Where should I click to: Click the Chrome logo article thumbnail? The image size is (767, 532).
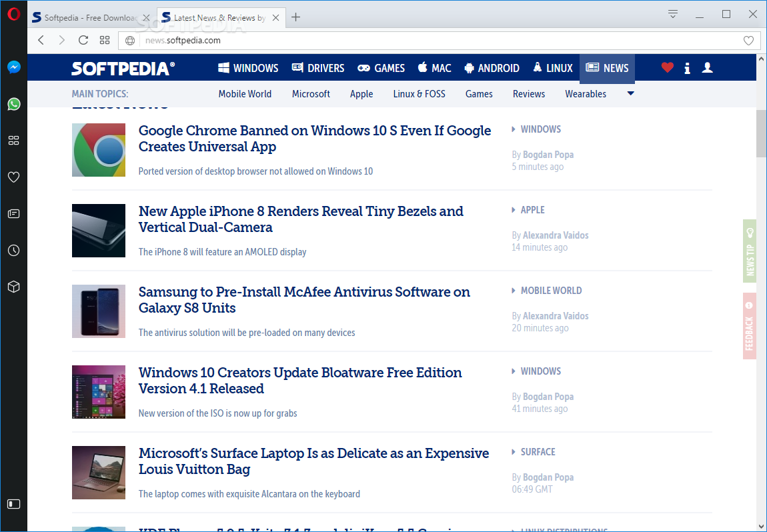[x=98, y=149]
